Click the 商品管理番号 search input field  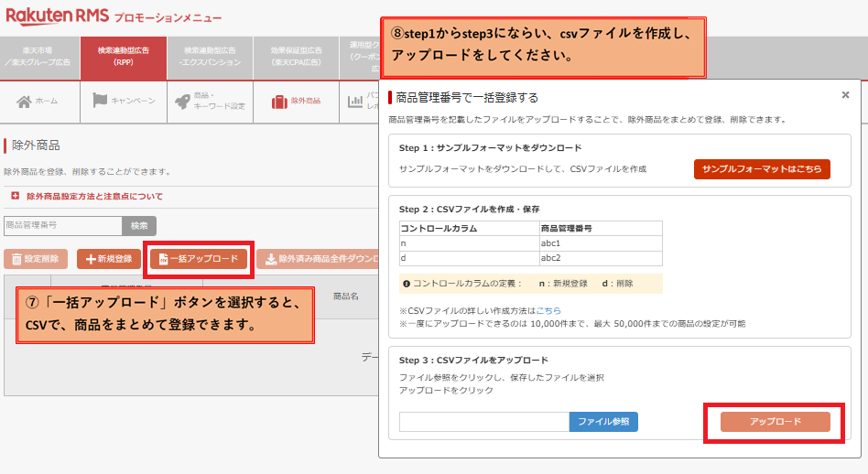tap(62, 225)
